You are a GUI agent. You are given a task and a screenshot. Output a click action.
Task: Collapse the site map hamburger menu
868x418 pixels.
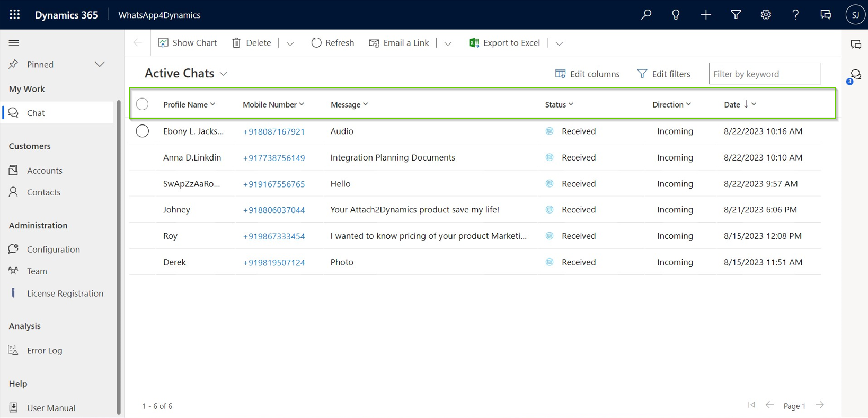coord(14,43)
